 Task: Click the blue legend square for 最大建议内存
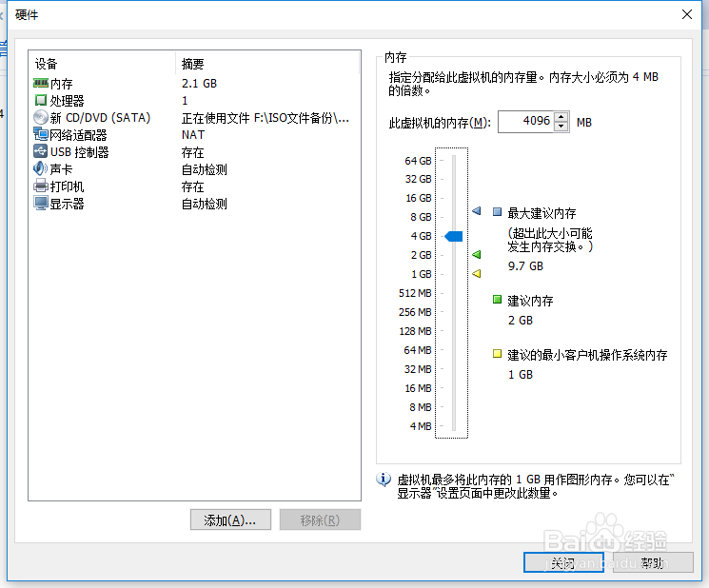pos(497,212)
